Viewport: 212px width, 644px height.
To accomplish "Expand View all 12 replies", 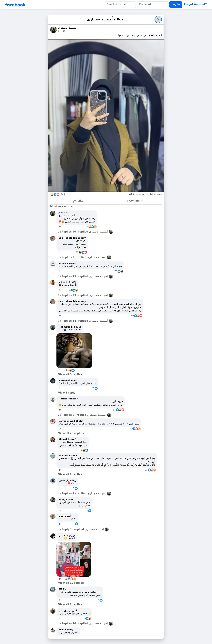I will point(71,583).
